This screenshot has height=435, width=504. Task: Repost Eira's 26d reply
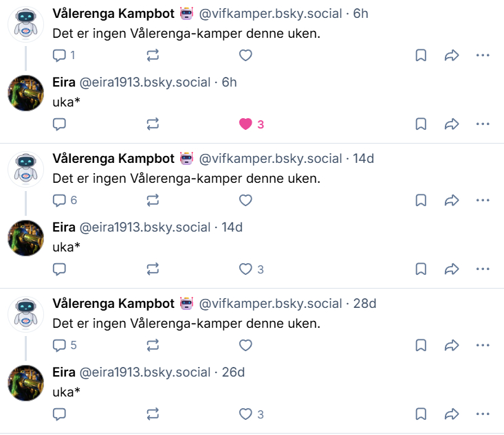tap(153, 414)
